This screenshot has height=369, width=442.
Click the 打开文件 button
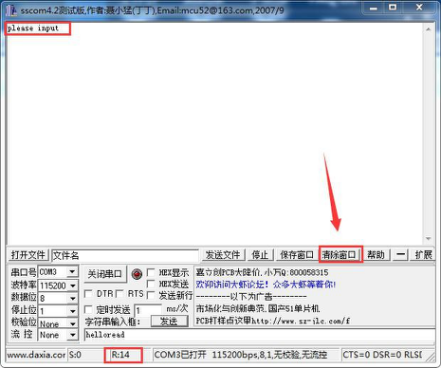(28, 255)
